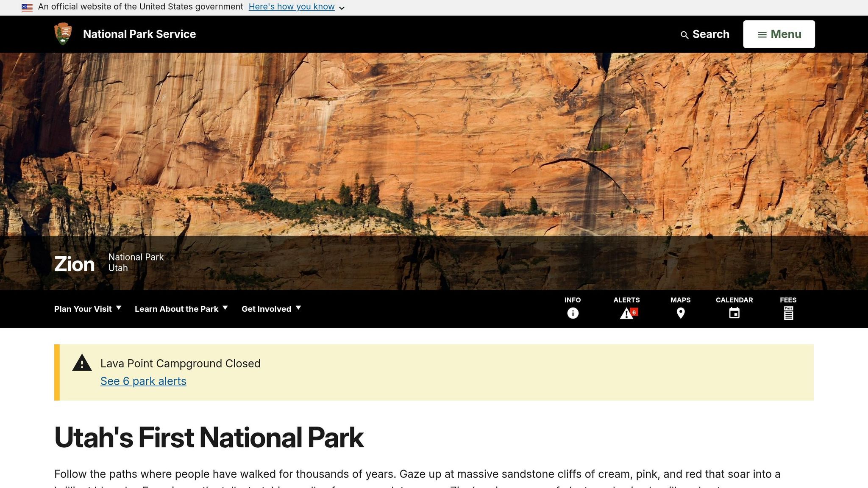Image resolution: width=868 pixels, height=488 pixels.
Task: Open the Menu button
Action: point(779,34)
